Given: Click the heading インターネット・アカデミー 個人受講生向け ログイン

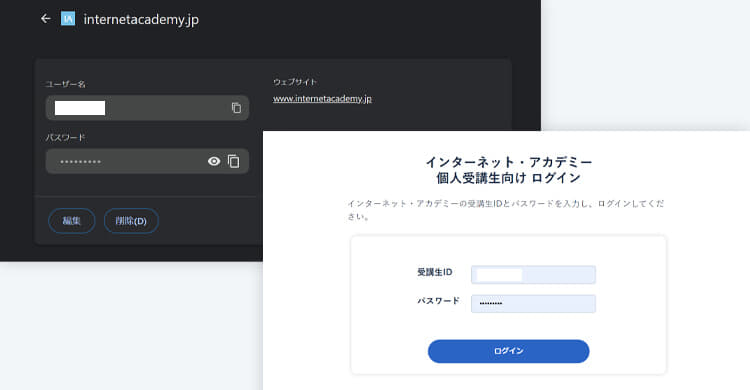Looking at the screenshot, I should point(508,170).
